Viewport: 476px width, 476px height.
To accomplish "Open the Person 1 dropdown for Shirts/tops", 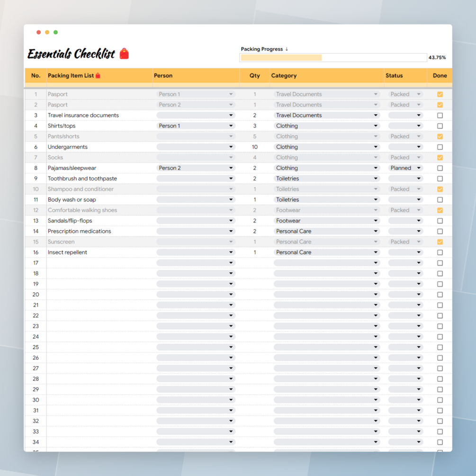I will [x=196, y=126].
